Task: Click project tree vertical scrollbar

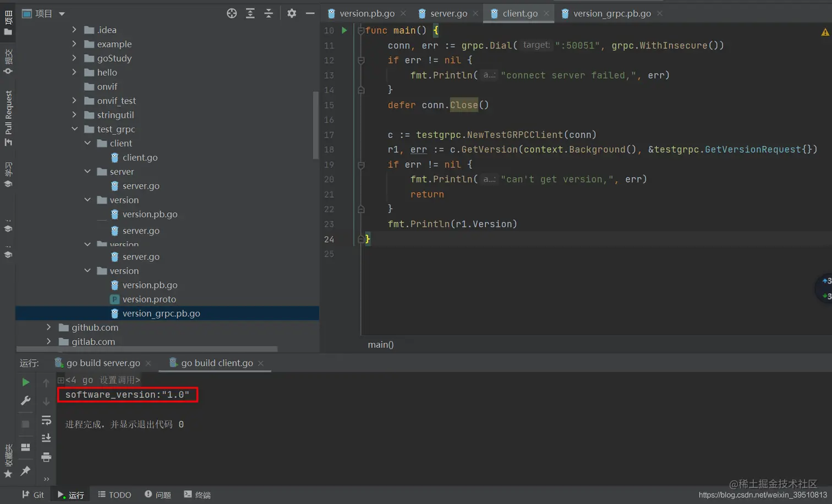Action: [x=316, y=125]
